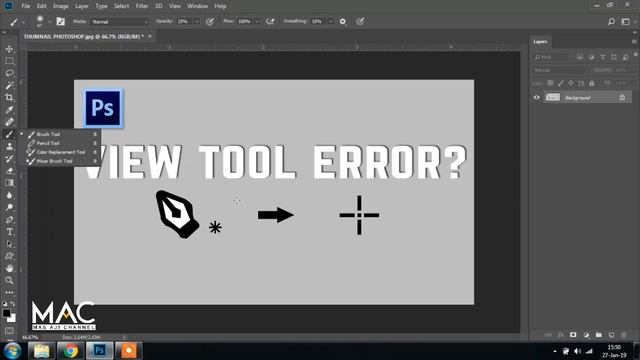Select the Hand tool
Image resolution: width=640 pixels, height=360 pixels.
[x=9, y=268]
